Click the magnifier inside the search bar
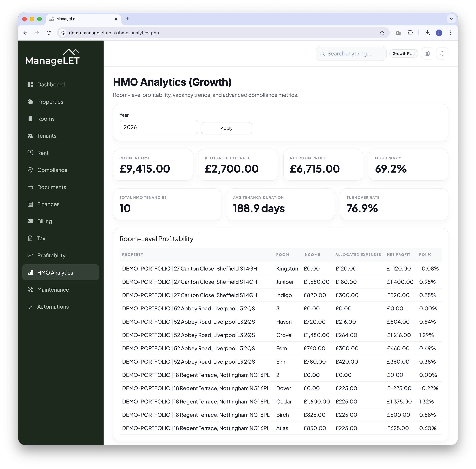The image size is (476, 469). [x=323, y=54]
